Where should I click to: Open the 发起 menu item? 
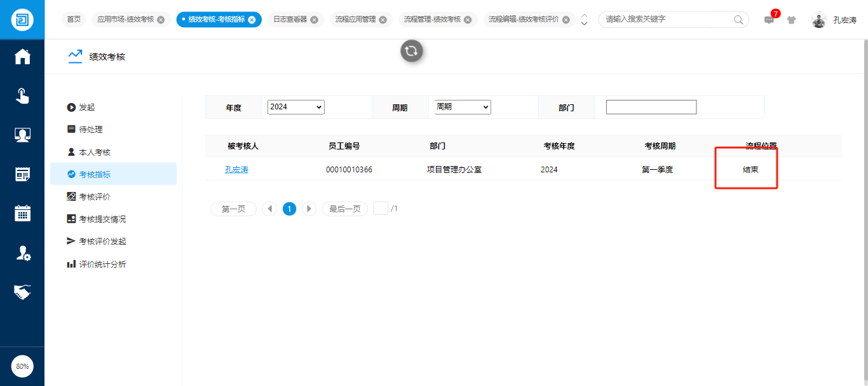click(113, 107)
